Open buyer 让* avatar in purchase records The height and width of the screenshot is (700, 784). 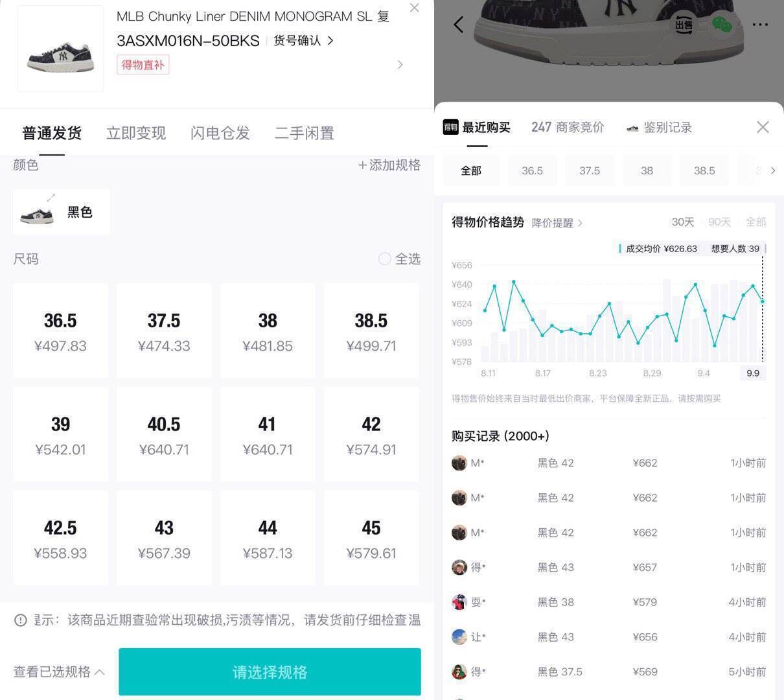[459, 637]
